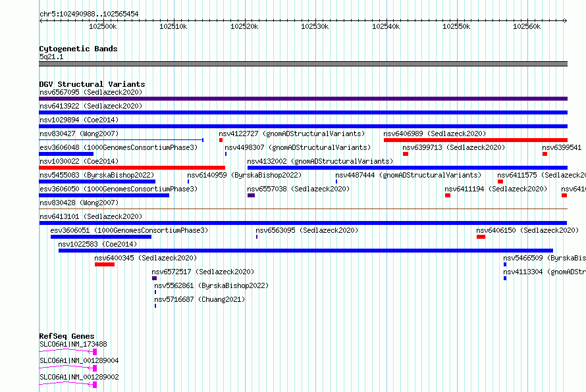The height and width of the screenshot is (392, 586).
Task: Select the nsv6413922 blue variant bar
Action: [x=303, y=112]
